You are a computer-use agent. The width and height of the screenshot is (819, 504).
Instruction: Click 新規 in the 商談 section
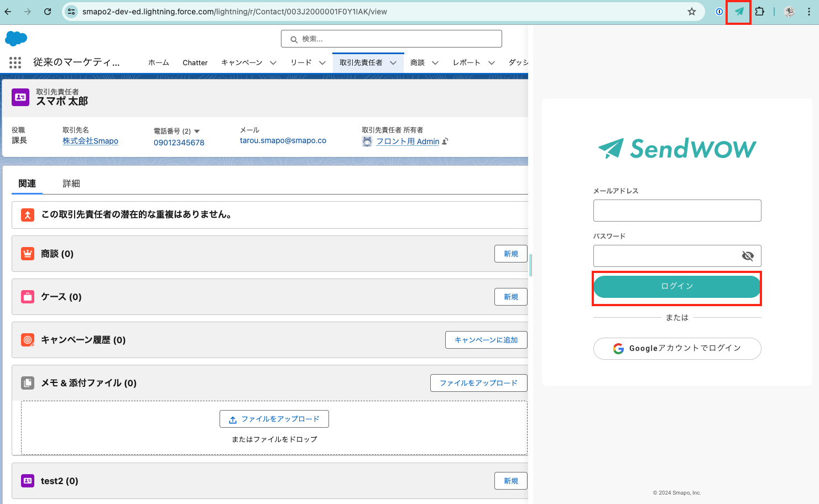pyautogui.click(x=511, y=254)
